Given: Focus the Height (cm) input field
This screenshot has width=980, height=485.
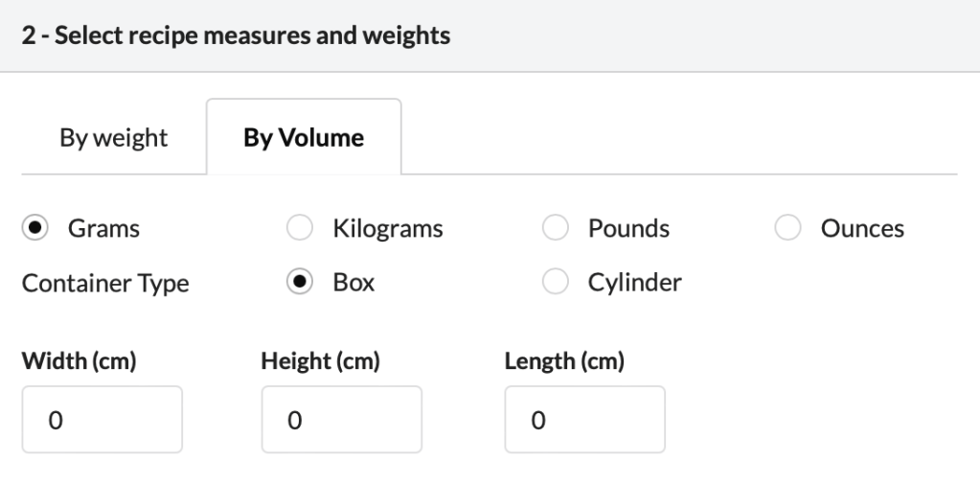Looking at the screenshot, I should pos(341,420).
